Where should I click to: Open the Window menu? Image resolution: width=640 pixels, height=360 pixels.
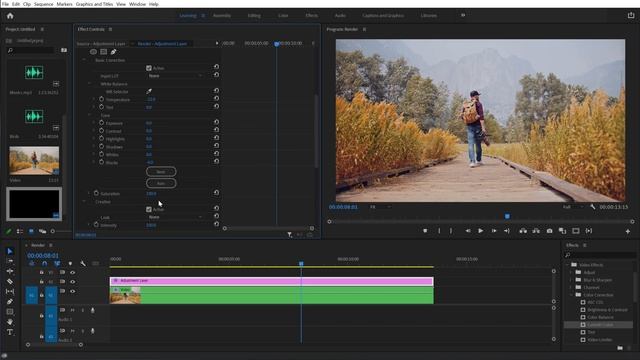coord(137,4)
